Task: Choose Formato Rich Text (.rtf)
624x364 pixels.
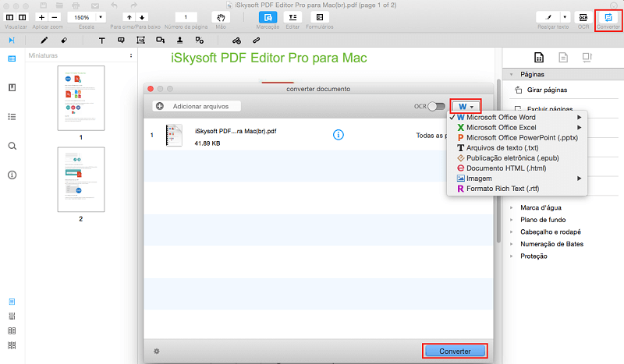Action: [x=517, y=189]
